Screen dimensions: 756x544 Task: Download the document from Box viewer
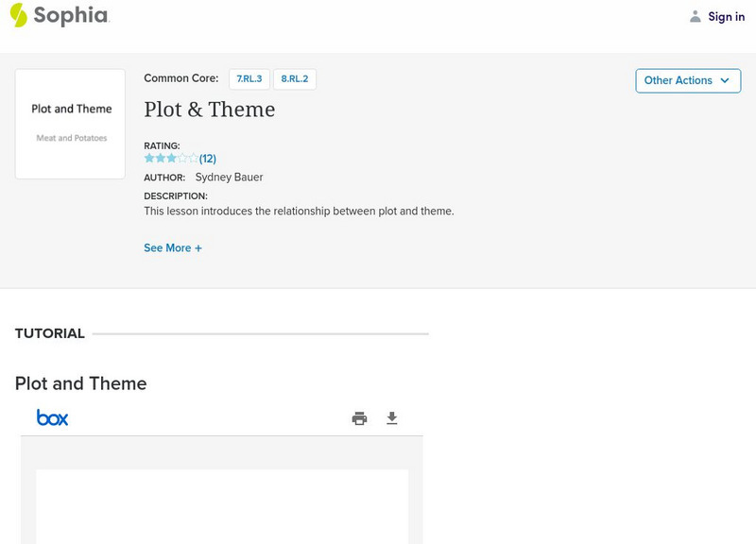[392, 418]
